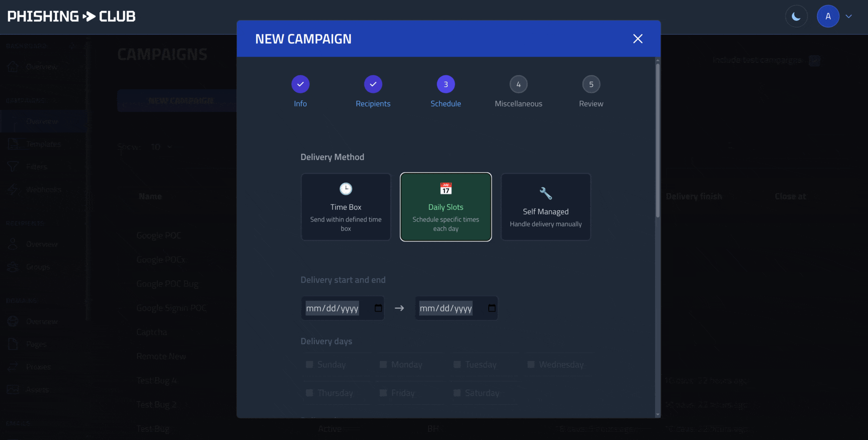Open the Test Bug 2 campaign row
Screen dimensions: 868x440
156,405
